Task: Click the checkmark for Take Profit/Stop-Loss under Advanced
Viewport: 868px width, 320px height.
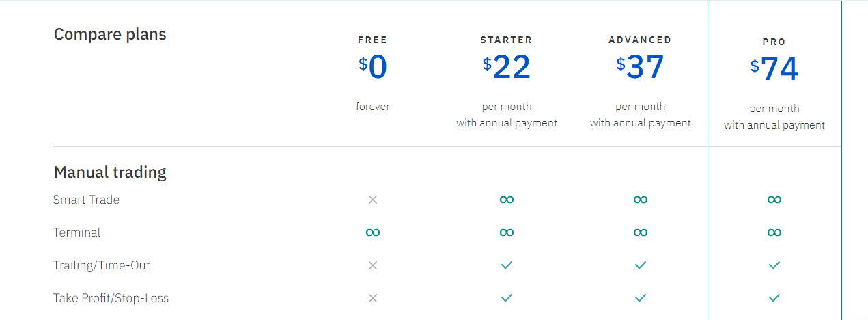Action: [641, 298]
